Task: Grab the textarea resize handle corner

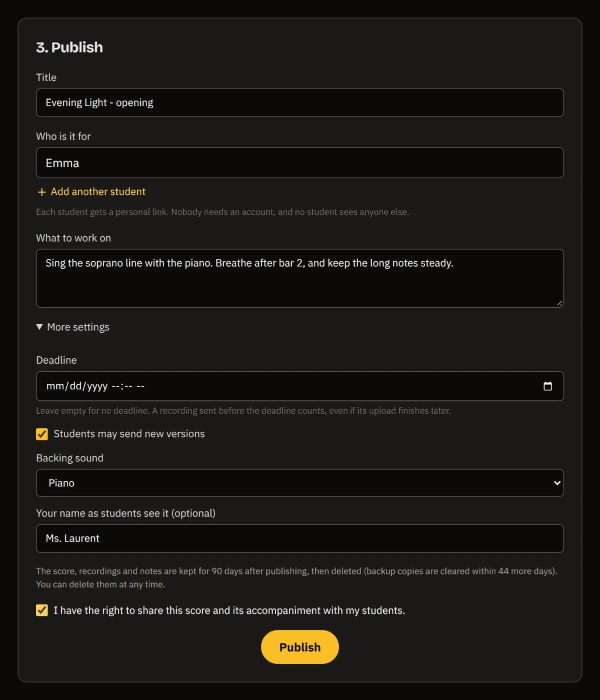Action: (559, 303)
